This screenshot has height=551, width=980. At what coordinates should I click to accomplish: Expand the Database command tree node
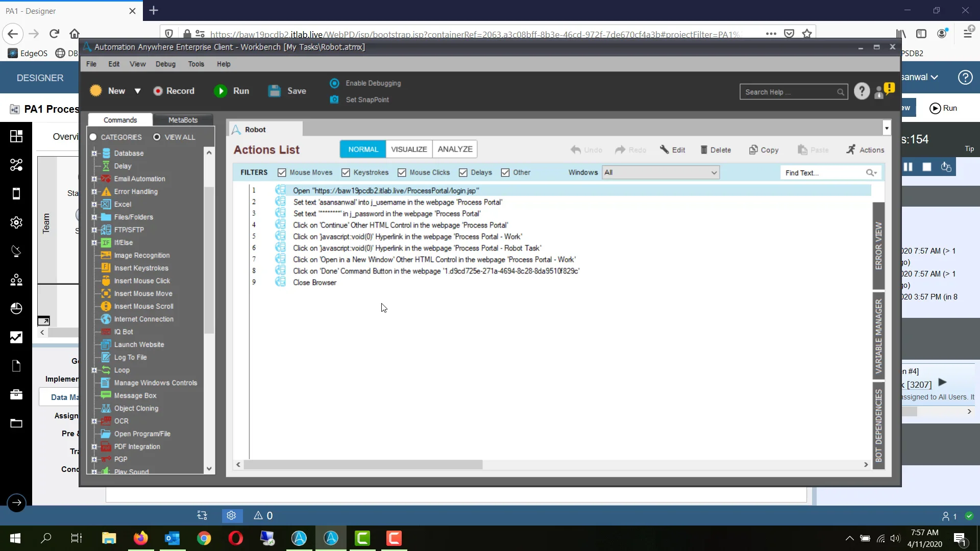point(94,153)
